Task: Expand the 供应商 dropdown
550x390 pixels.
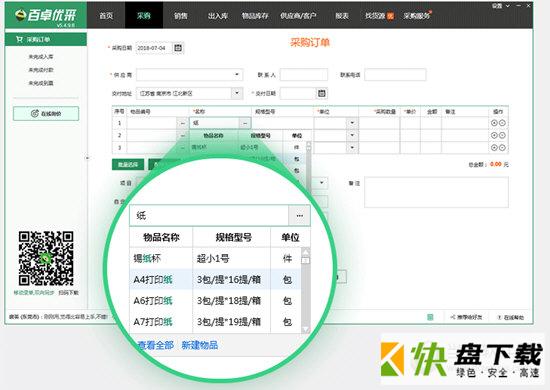Action: [237, 75]
